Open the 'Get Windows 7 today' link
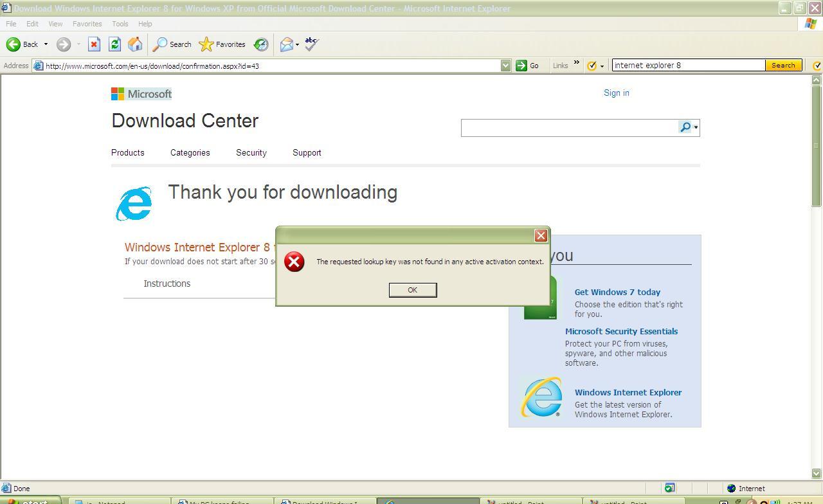Viewport: 823px width, 504px height. point(617,292)
